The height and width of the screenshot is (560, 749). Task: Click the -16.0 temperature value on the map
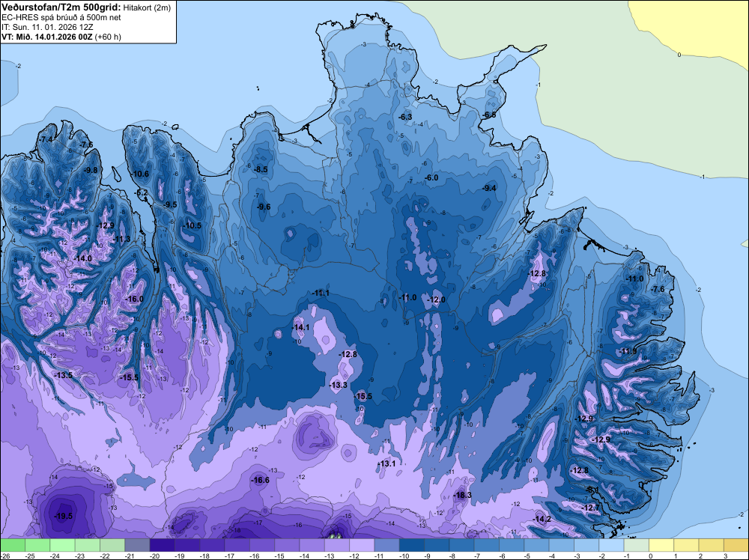click(x=134, y=299)
